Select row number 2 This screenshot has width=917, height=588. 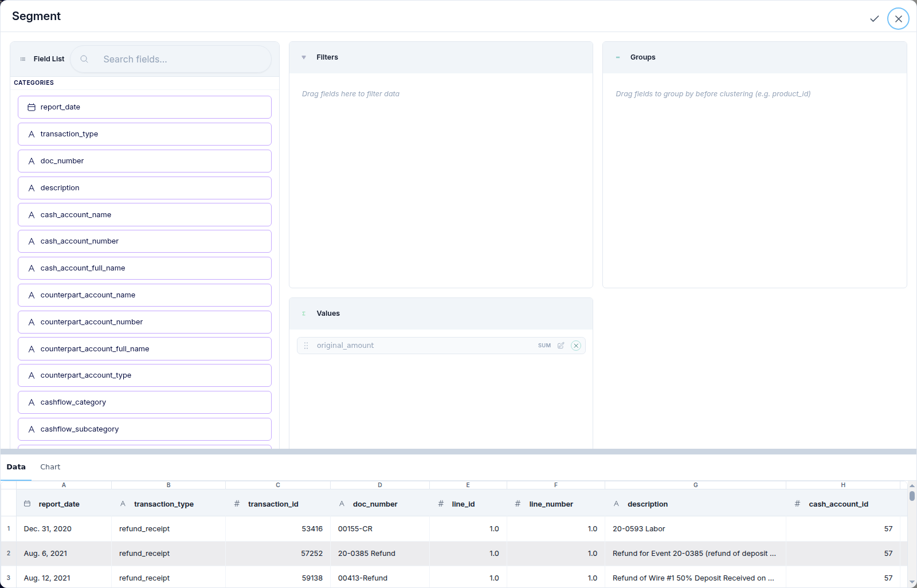point(9,554)
